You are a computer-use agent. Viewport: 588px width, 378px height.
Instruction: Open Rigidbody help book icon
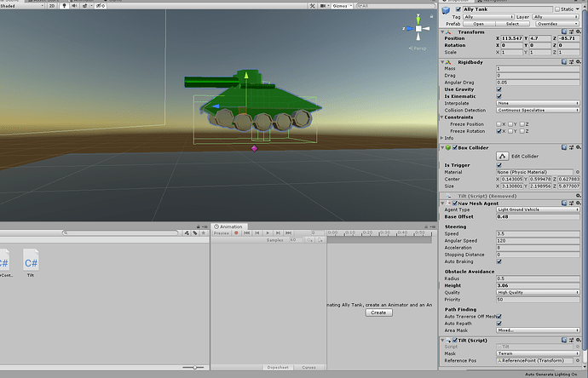pyautogui.click(x=564, y=62)
